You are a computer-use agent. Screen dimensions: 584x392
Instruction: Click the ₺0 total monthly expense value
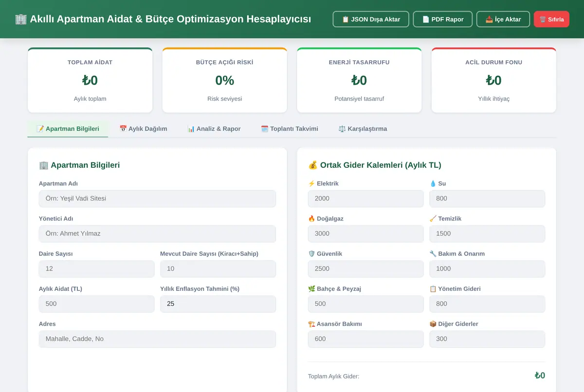(540, 375)
